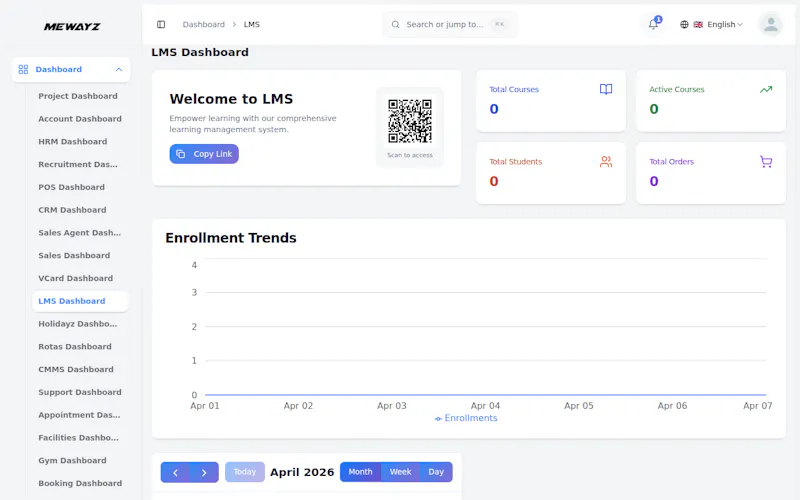Click the search magnifier icon
Viewport: 800px width, 500px height.
click(x=395, y=24)
